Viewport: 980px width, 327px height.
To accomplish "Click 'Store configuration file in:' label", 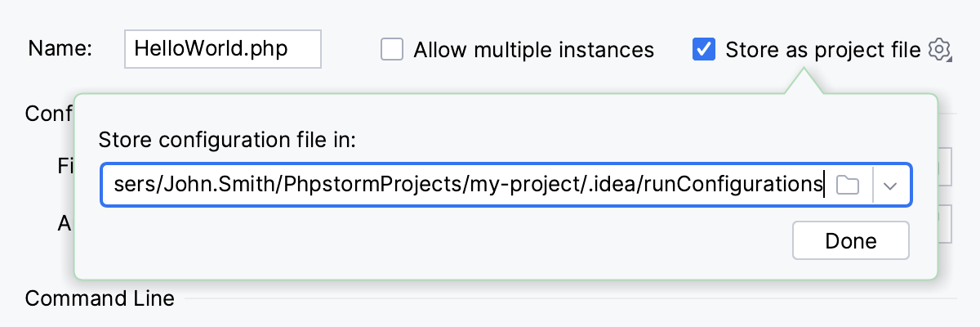I will pos(228,141).
